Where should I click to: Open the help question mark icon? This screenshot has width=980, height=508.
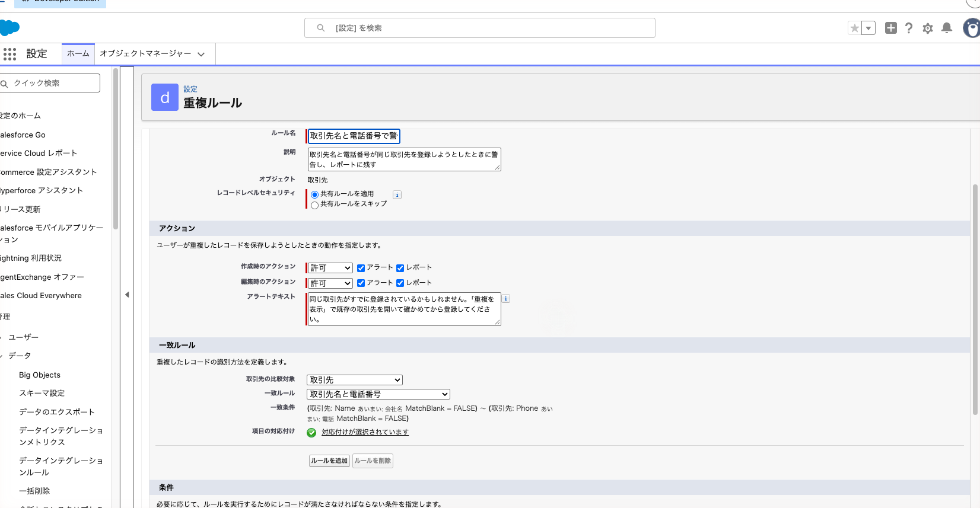click(x=909, y=28)
